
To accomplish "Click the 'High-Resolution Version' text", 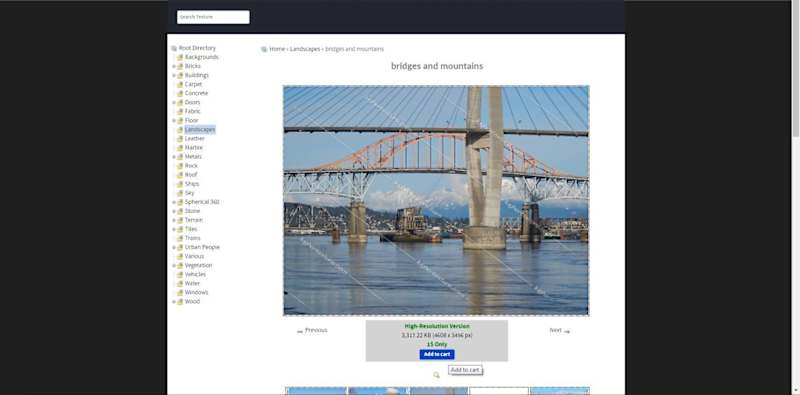I will coord(437,326).
